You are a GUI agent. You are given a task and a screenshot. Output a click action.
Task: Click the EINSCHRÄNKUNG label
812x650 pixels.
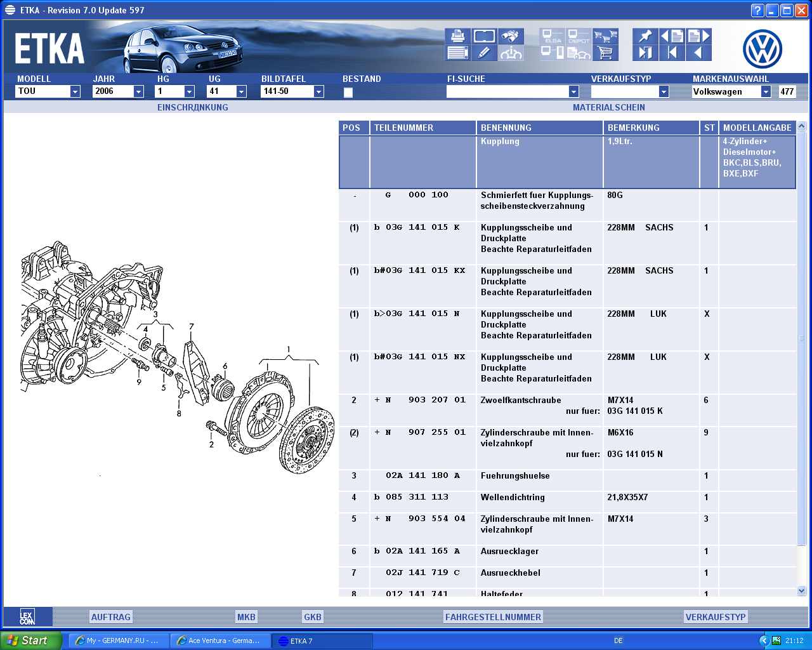pos(192,108)
